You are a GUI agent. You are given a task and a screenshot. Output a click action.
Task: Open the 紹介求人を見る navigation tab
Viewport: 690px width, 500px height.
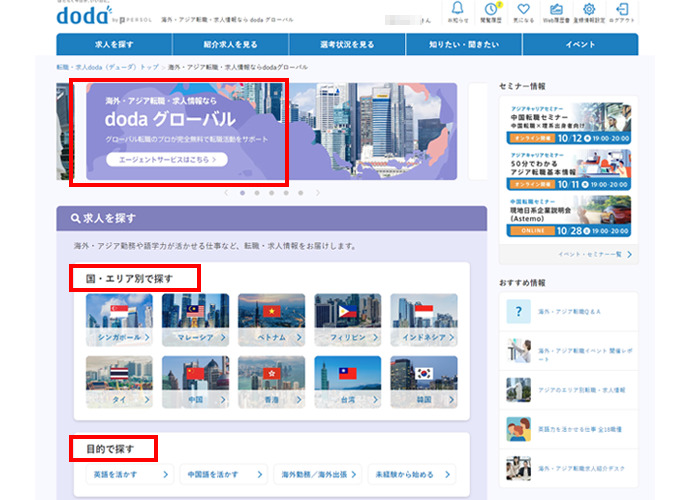(231, 44)
